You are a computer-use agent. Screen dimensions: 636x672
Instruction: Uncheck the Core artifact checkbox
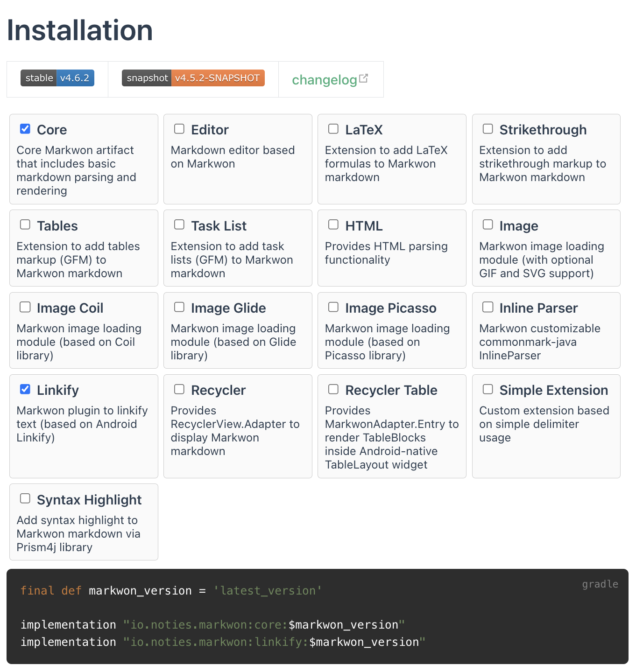pyautogui.click(x=25, y=129)
